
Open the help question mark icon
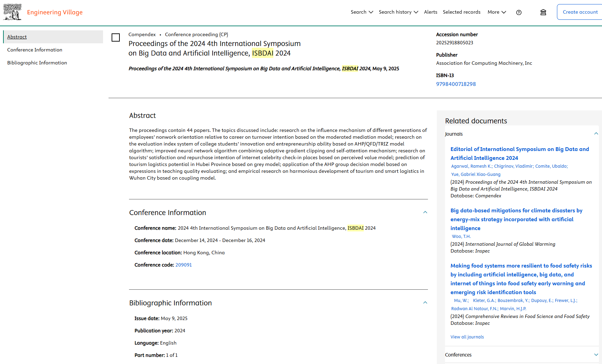pyautogui.click(x=519, y=12)
